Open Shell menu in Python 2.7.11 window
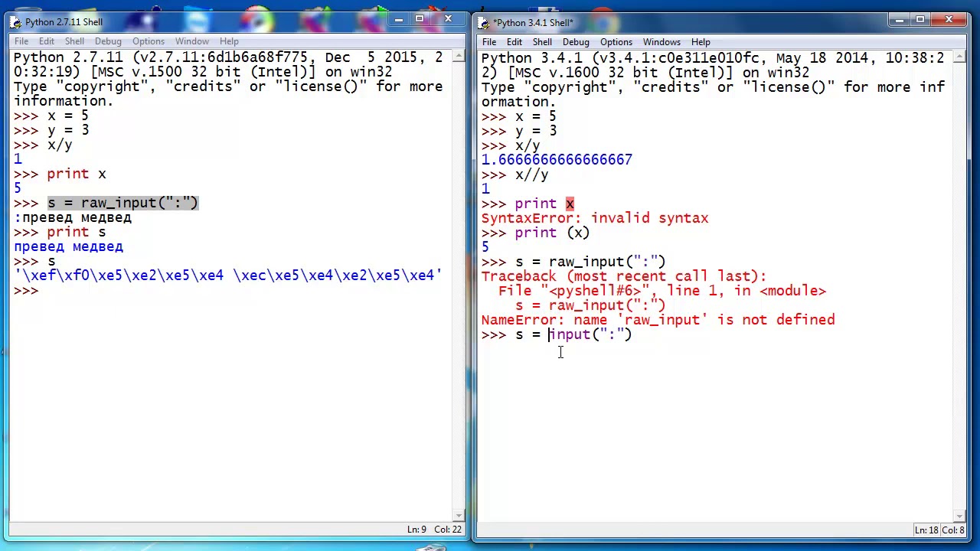The image size is (980, 551). tap(74, 41)
